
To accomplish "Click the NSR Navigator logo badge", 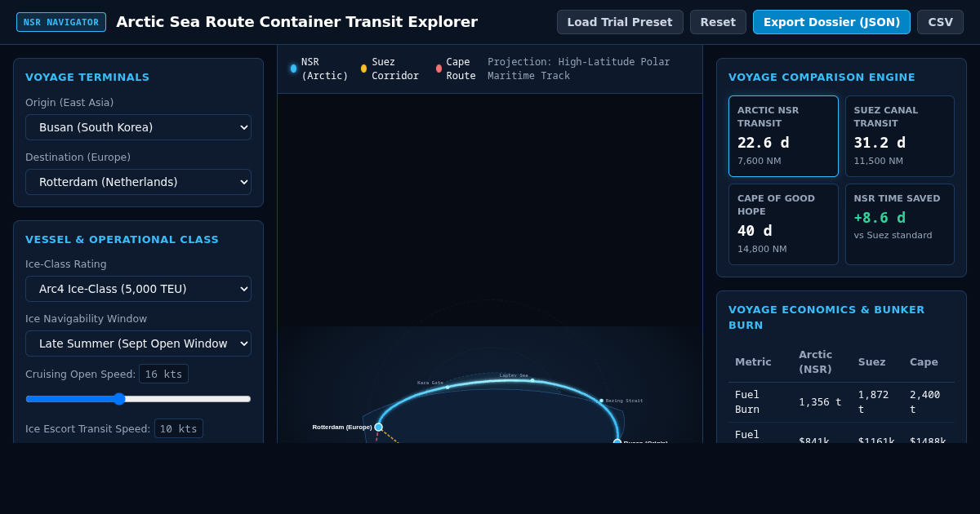I will click(x=61, y=22).
